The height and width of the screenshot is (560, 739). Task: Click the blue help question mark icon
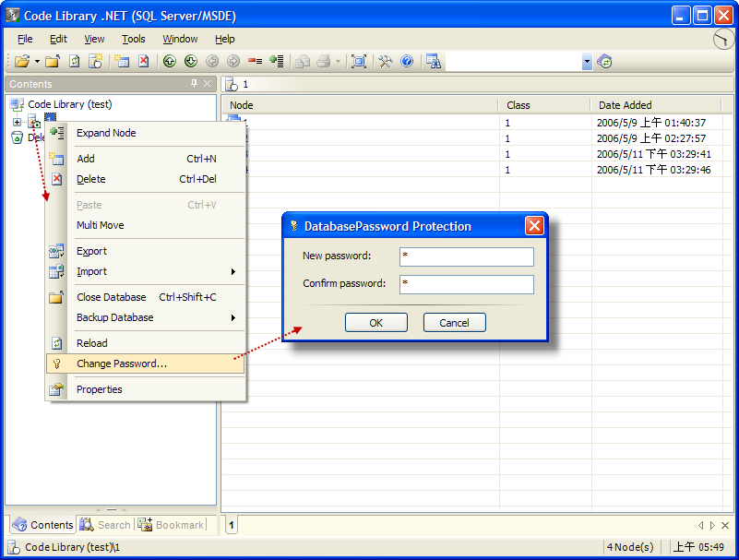click(407, 61)
